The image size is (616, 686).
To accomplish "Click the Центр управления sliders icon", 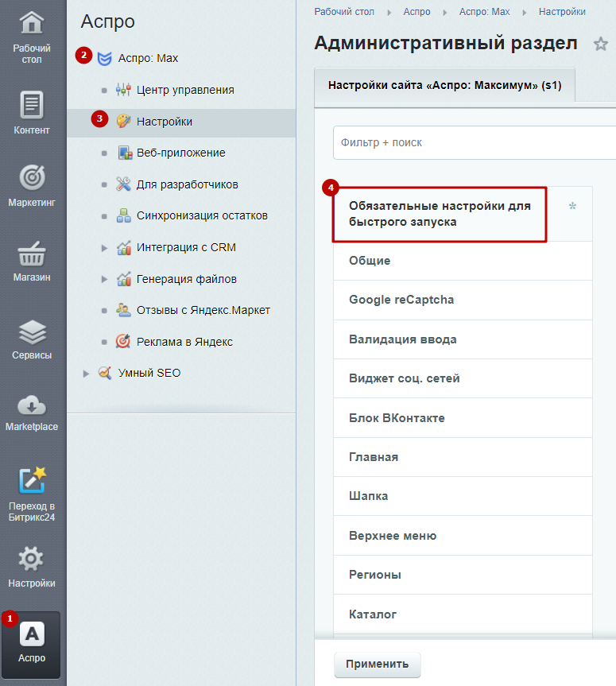I will point(123,90).
